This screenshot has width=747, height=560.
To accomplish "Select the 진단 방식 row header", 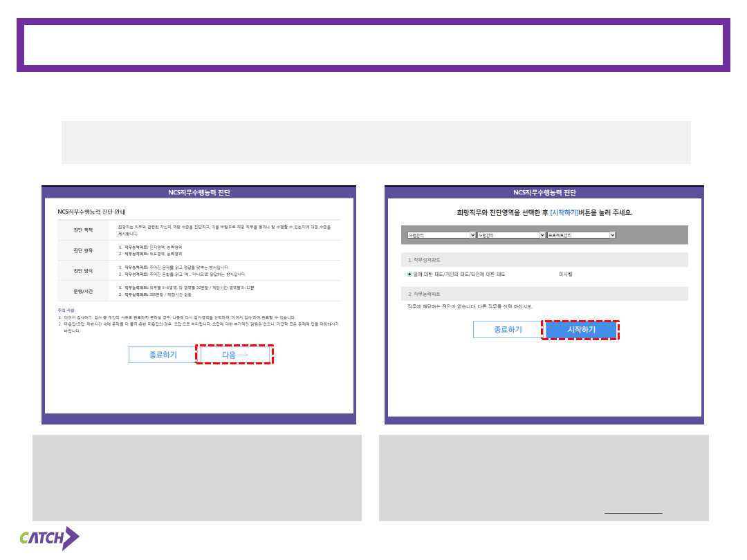I will tap(83, 270).
